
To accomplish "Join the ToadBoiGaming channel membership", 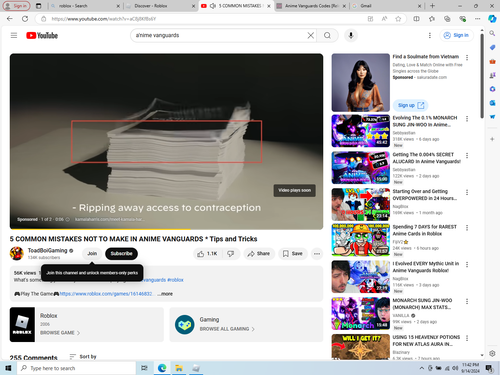I will point(92,254).
